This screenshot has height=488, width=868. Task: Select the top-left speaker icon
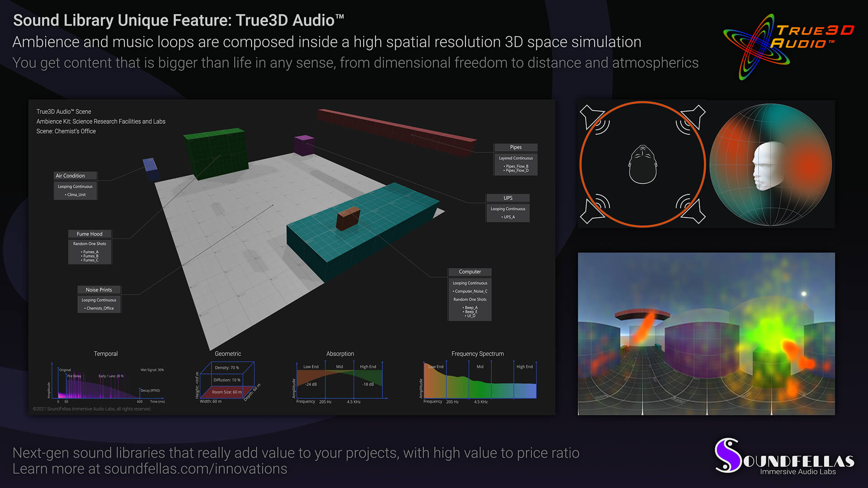pyautogui.click(x=592, y=117)
